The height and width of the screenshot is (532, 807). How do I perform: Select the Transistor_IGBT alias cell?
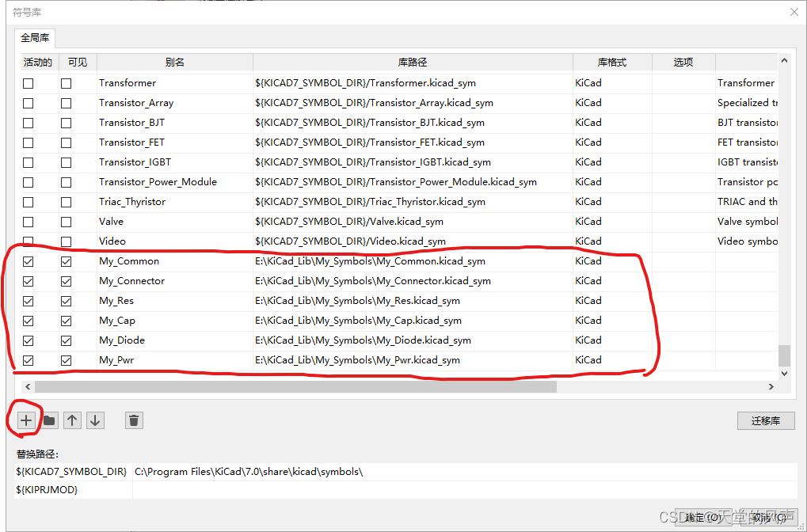point(175,162)
